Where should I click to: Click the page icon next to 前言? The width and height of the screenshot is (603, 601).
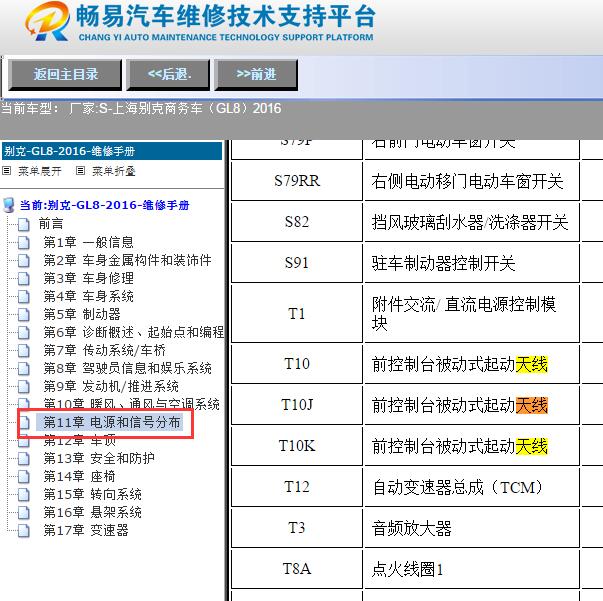(x=23, y=224)
